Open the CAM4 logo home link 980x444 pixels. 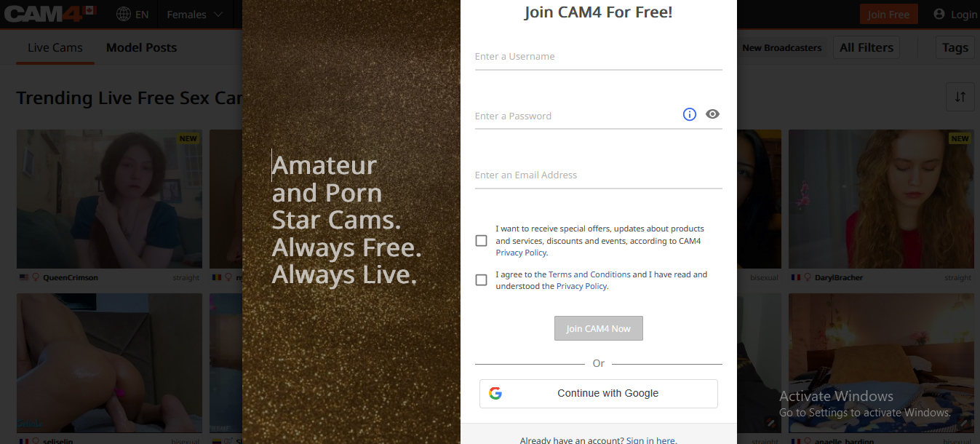(50, 13)
